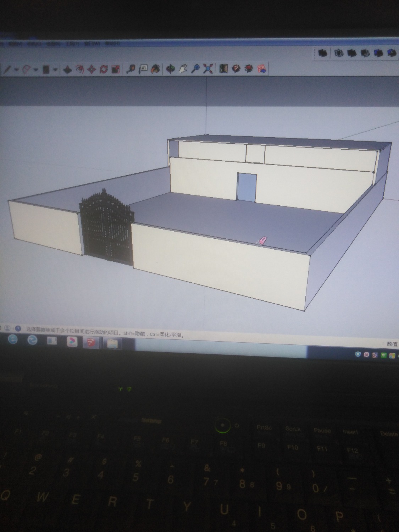
Task: Select the Move tool
Action: [92, 69]
